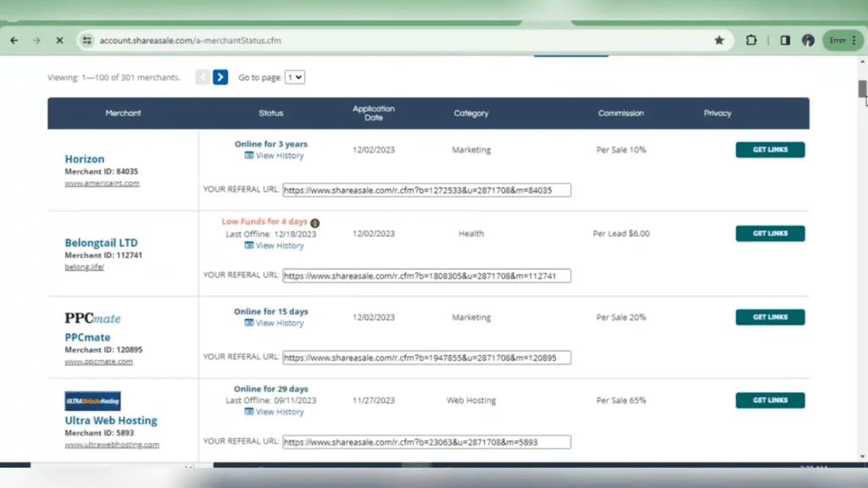Click the scrollbar down arrow
Screen dimensions: 868x488
click(862, 457)
